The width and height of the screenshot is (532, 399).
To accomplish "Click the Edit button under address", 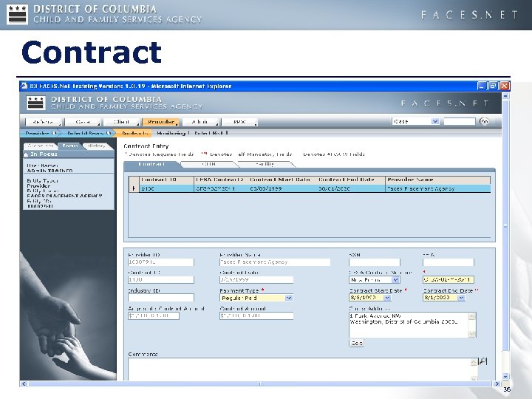I will [x=356, y=343].
